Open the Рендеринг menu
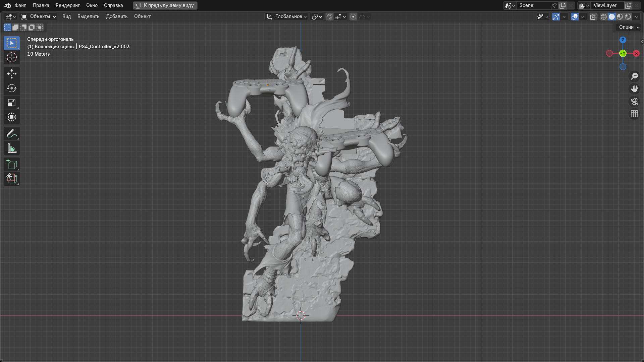 [68, 5]
